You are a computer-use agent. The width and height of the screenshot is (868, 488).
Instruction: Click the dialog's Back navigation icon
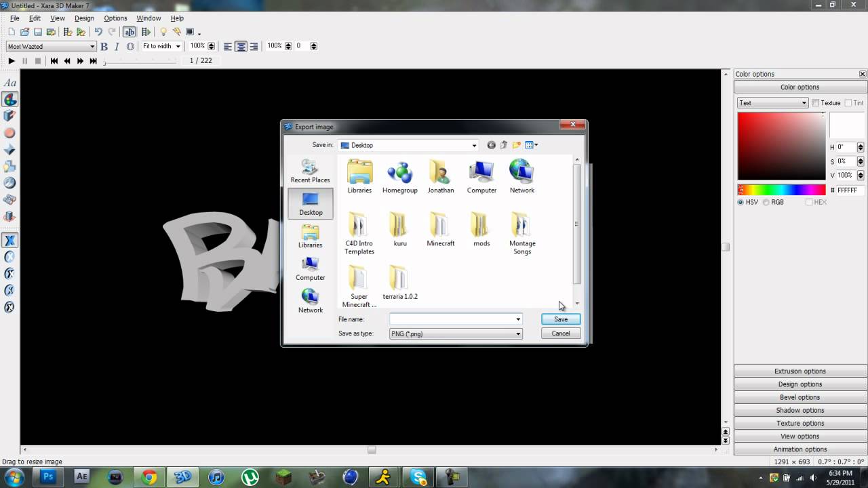491,144
